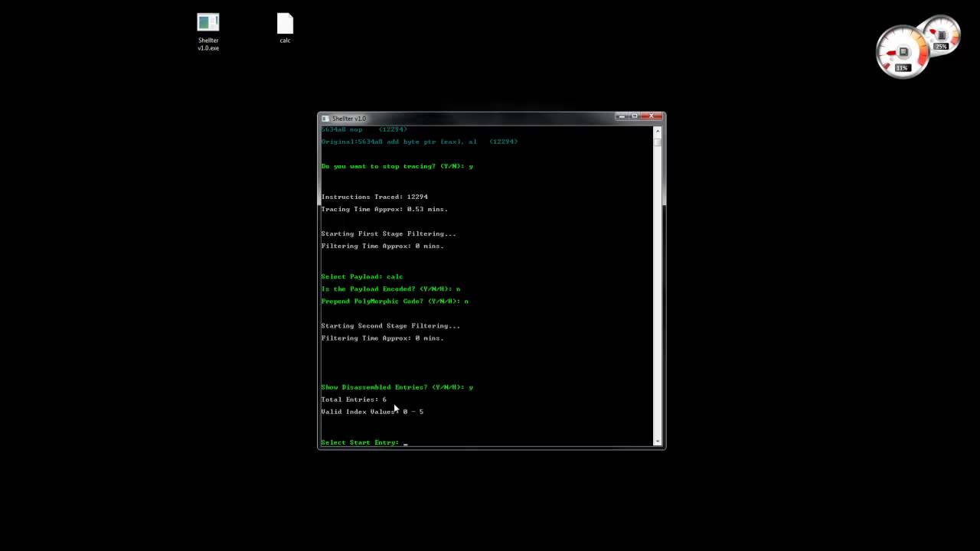
Task: Click the 'Select Payload: calc' line
Action: point(362,276)
